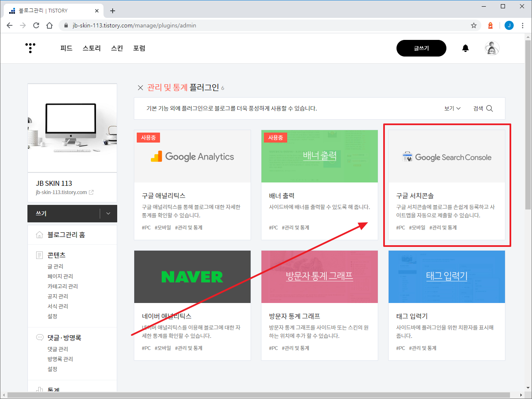532x399 pixels.
Task: Click the blog iMac thumbnail image
Action: (72, 128)
